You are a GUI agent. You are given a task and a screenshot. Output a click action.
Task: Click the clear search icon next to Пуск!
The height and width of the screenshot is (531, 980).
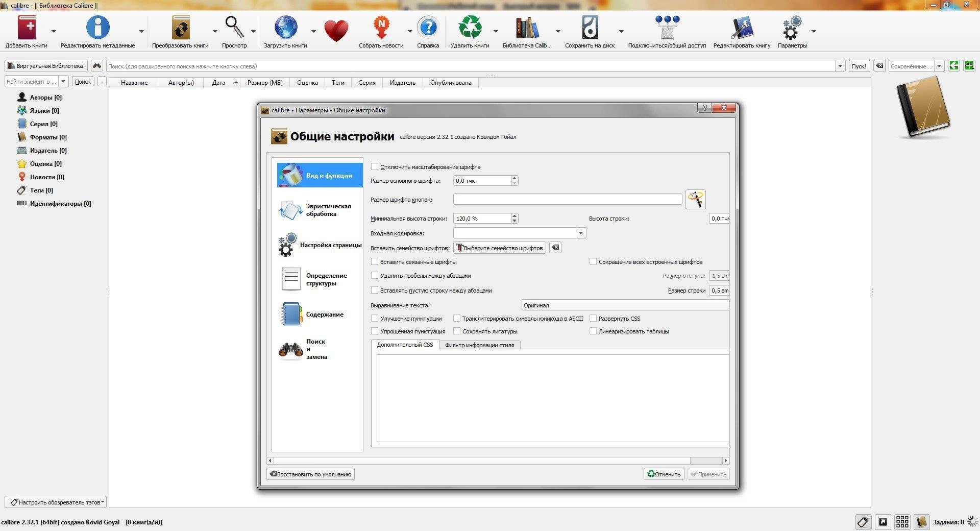coord(879,66)
